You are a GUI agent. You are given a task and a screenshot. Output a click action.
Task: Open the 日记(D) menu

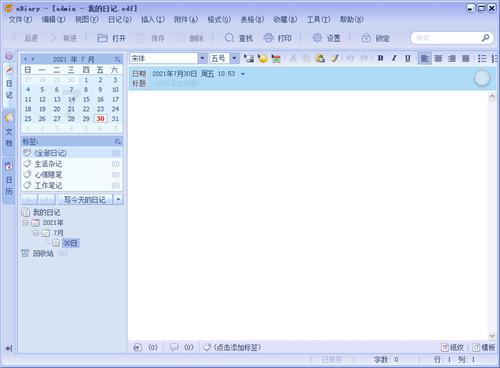click(120, 20)
